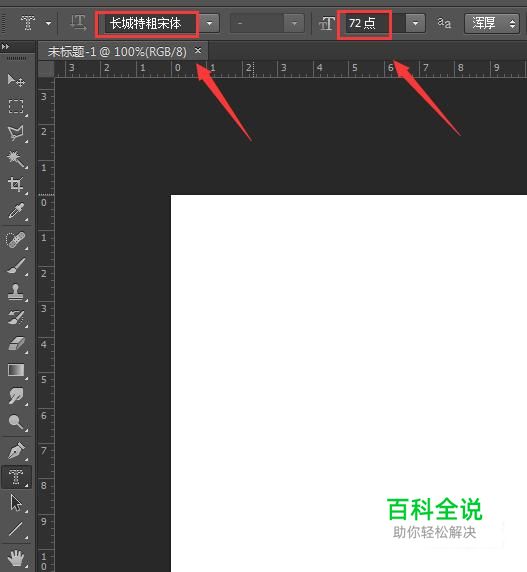Select the Rectangular Marquee tool

16,107
